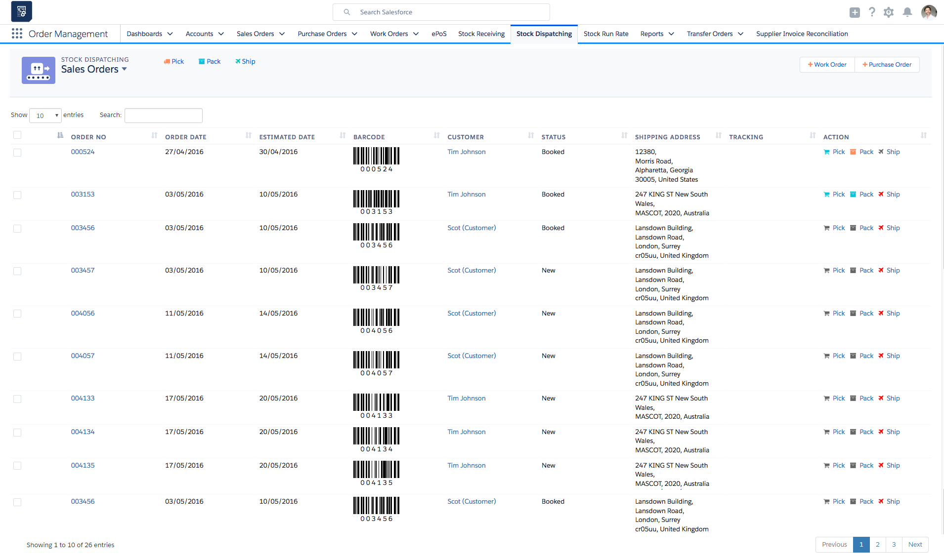The width and height of the screenshot is (944, 560).
Task: Open the Setup gear icon
Action: coord(889,12)
